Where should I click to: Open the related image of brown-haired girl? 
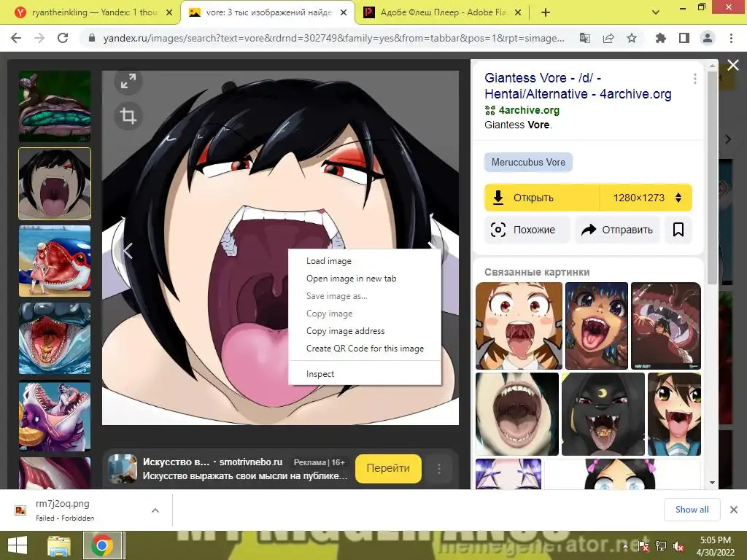pyautogui.click(x=519, y=326)
